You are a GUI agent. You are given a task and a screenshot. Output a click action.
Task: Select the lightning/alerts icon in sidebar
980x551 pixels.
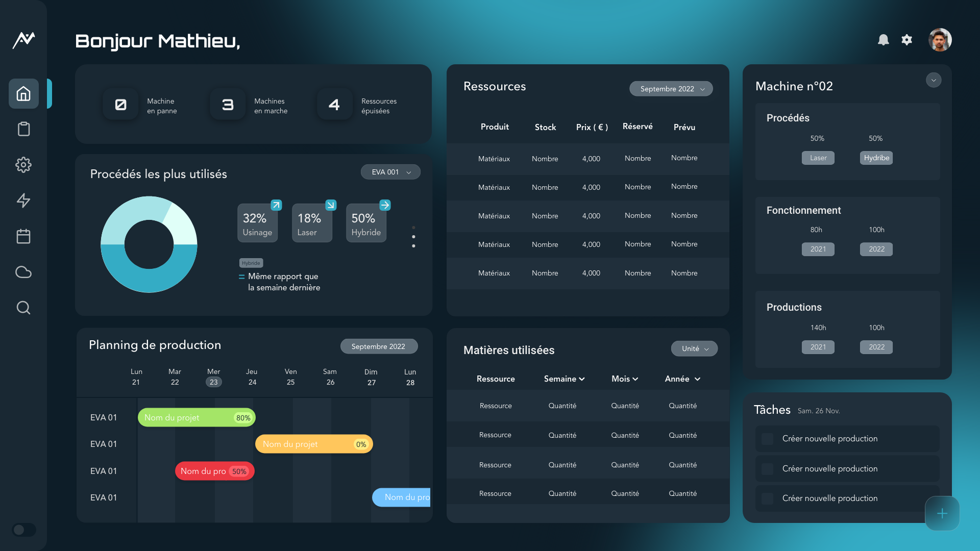(x=23, y=200)
